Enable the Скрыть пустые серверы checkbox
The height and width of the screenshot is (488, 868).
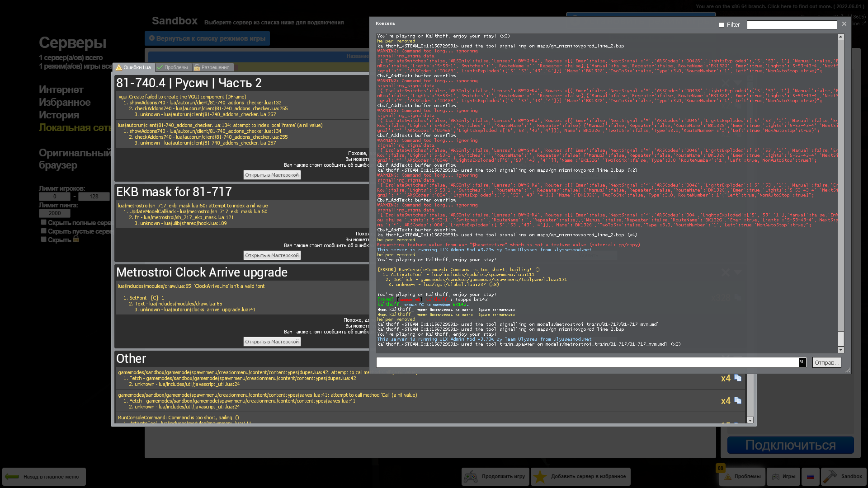[x=43, y=230]
